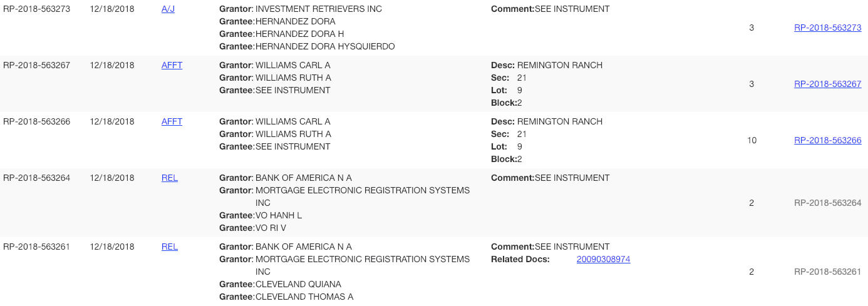Click the page count 10
Screen dimensions: 868x306
coord(752,140)
